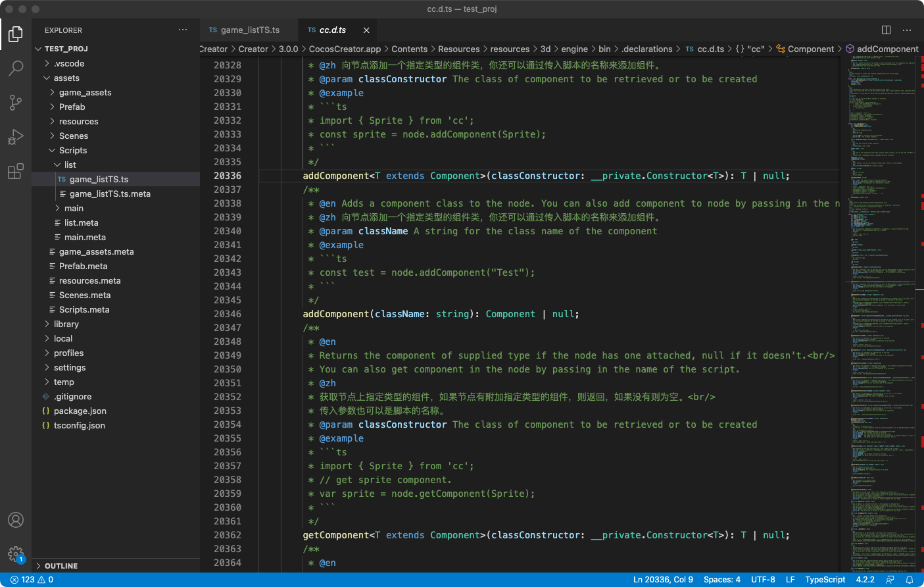Open the Manage gear settings icon
Image resolution: width=924 pixels, height=587 pixels.
16,554
